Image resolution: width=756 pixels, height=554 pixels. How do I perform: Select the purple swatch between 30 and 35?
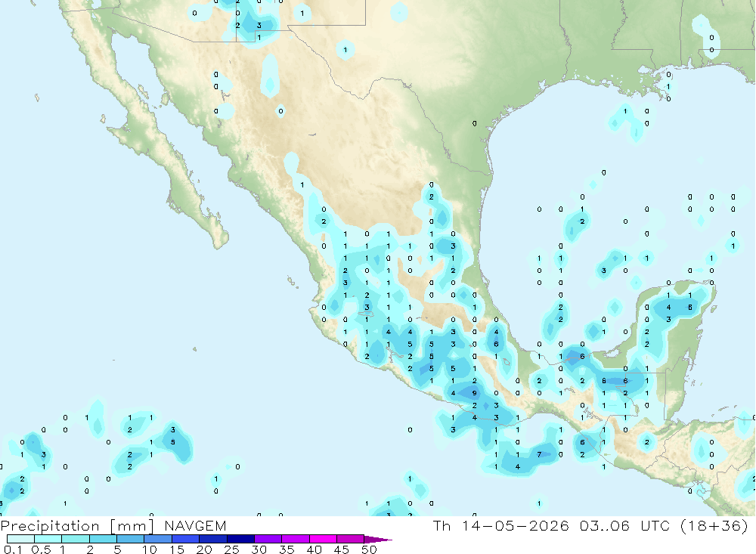point(268,539)
